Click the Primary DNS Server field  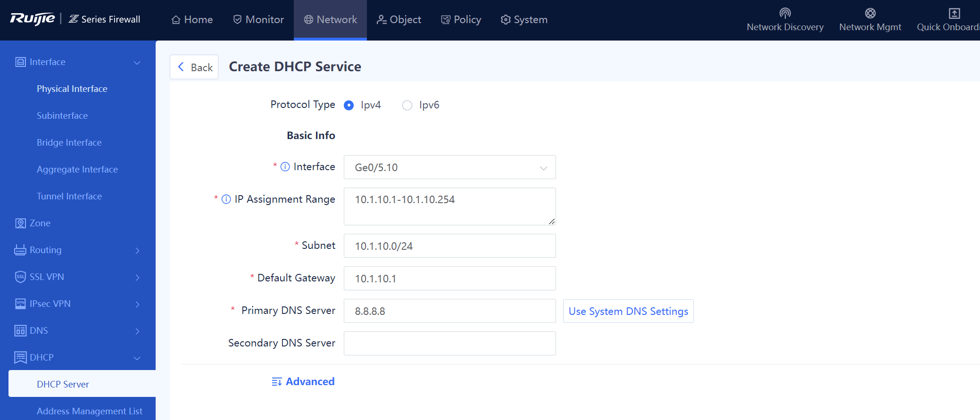coord(450,311)
